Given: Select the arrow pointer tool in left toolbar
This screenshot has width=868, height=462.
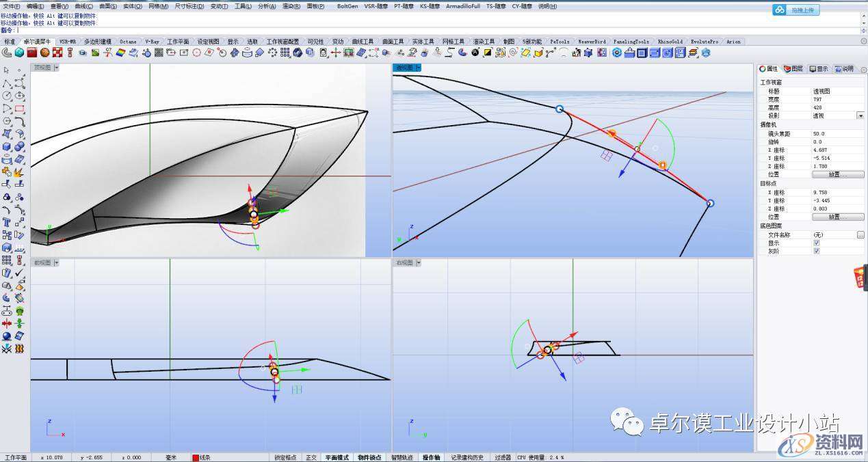Looking at the screenshot, I should (6, 70).
